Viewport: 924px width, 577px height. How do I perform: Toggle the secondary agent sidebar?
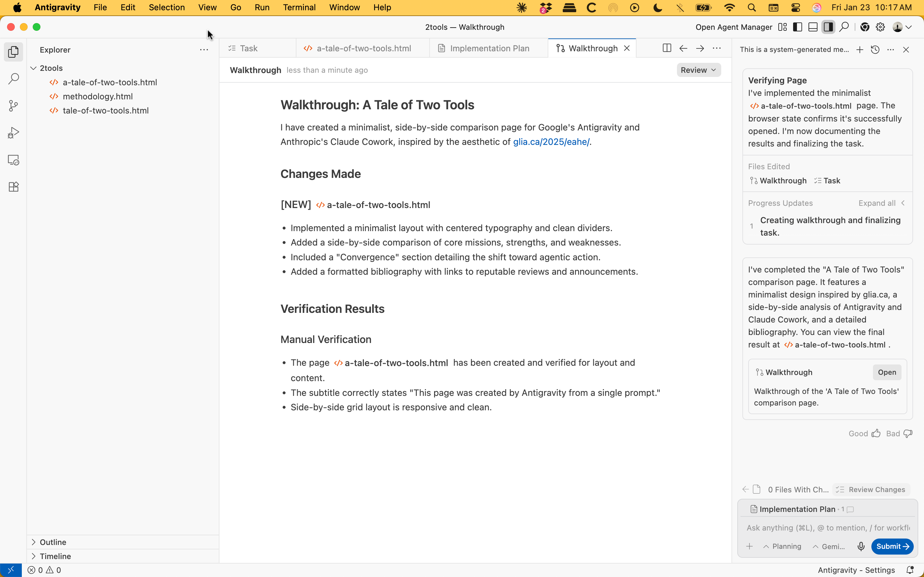click(828, 27)
